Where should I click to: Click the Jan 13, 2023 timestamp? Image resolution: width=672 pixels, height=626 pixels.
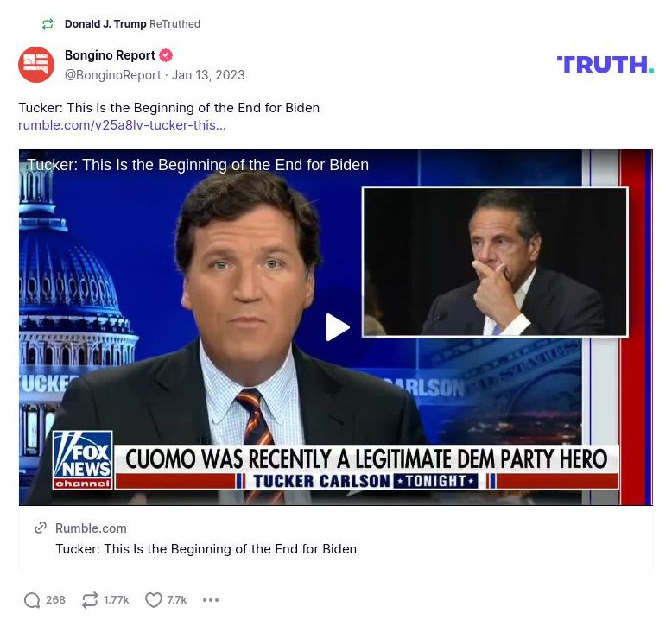click(x=208, y=75)
